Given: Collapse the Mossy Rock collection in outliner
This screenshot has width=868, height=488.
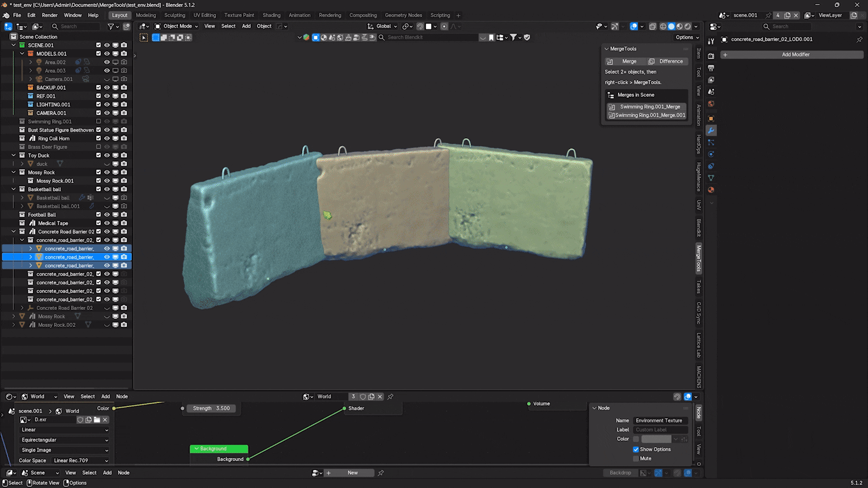Looking at the screenshot, I should click(13, 172).
